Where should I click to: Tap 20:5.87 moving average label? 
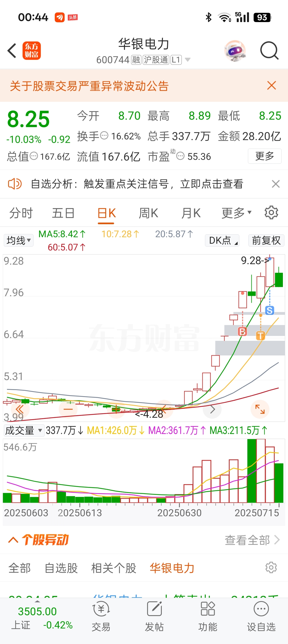point(174,234)
